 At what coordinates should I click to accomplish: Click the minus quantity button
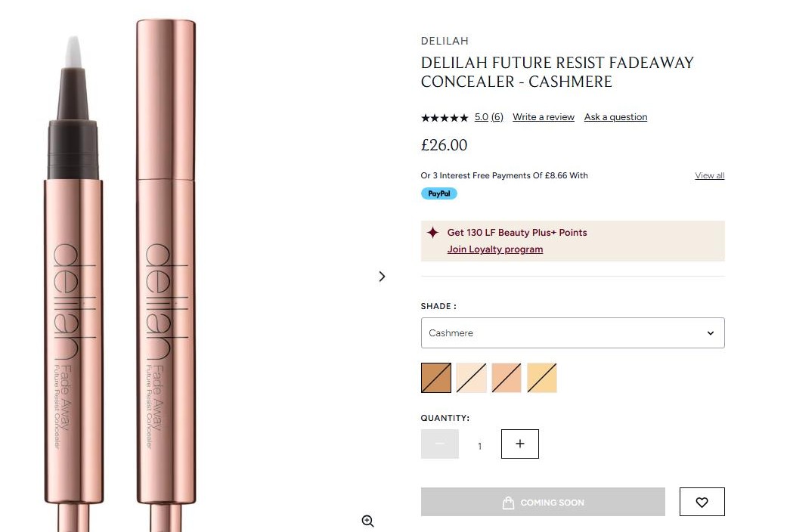439,444
